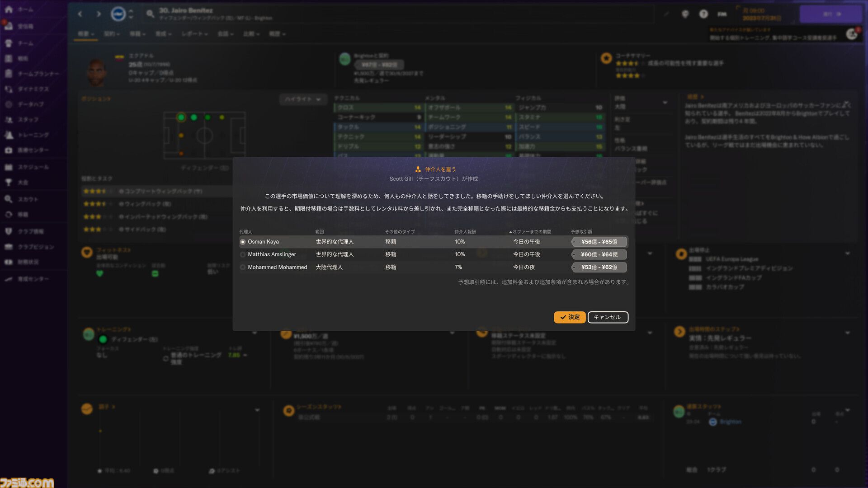Click 大陸代理人 in Mohammed Mohammed row
This screenshot has width=868, height=488.
pos(329,267)
